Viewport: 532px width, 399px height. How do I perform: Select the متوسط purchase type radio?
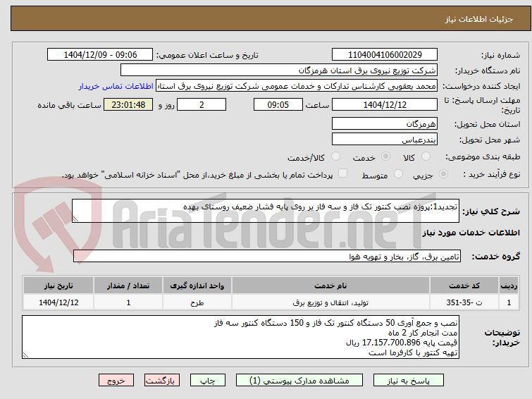pos(398,174)
